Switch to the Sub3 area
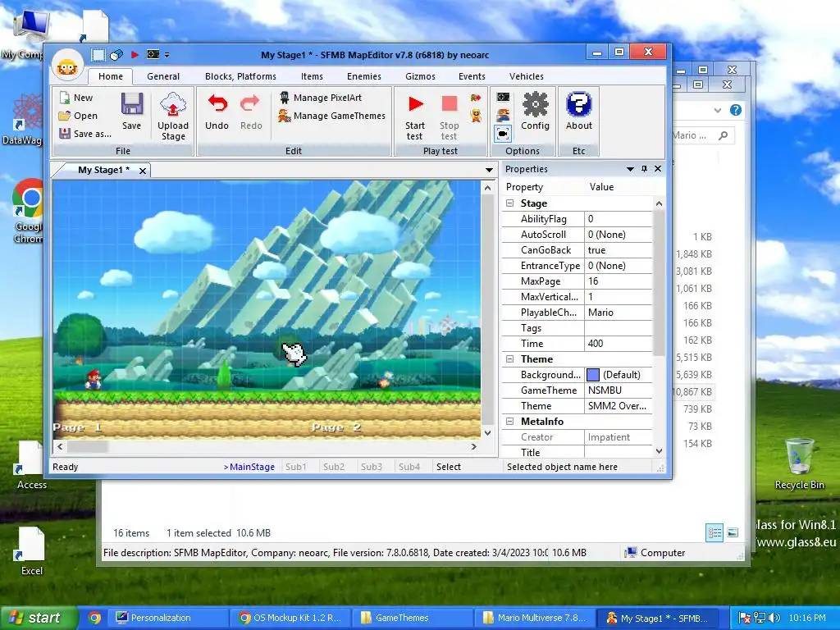 pyautogui.click(x=372, y=467)
